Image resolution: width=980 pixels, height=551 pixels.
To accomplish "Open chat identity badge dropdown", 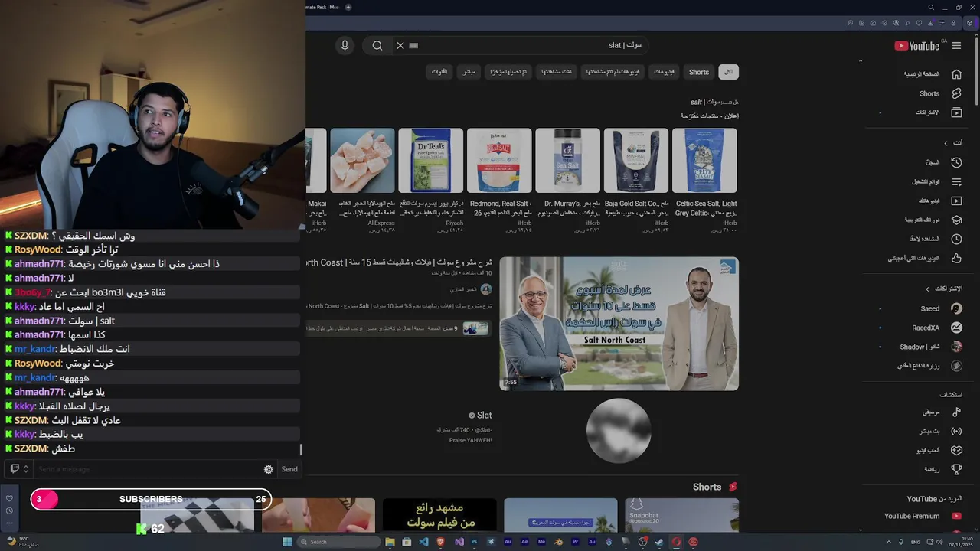I will coord(20,469).
